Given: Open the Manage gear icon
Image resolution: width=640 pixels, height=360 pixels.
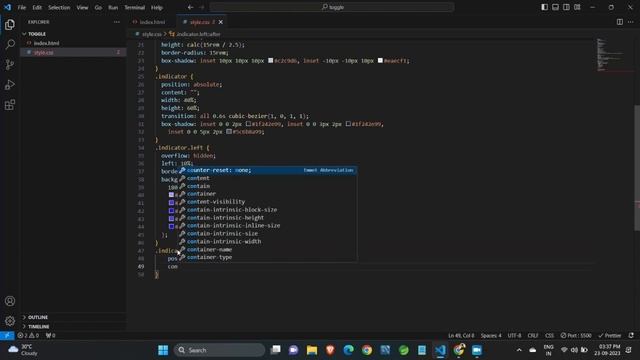Looking at the screenshot, I should click(x=10, y=321).
